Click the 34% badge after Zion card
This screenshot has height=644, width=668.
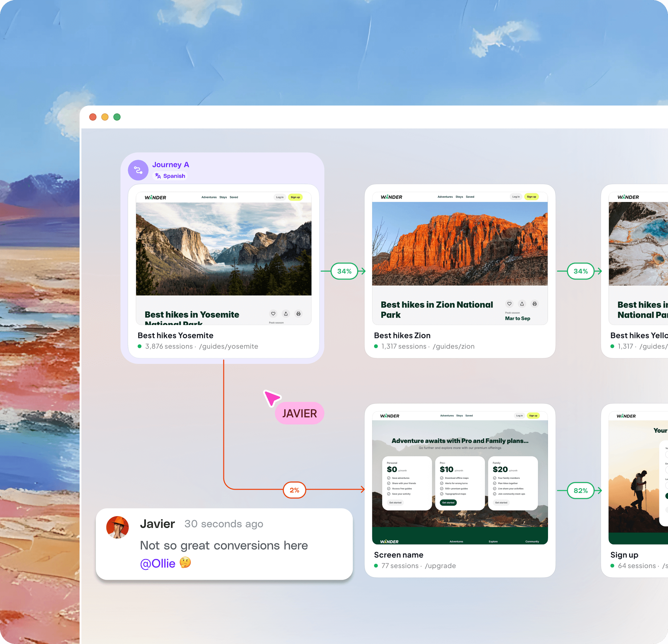pyautogui.click(x=580, y=271)
